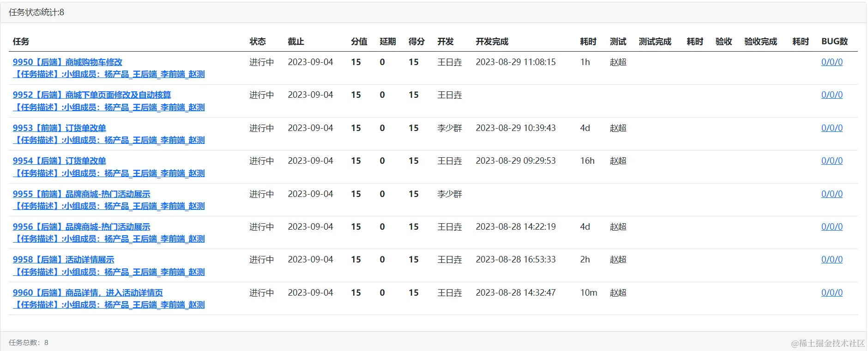Click the 开发 column header
Viewport: 868px width, 351px height.
(446, 42)
